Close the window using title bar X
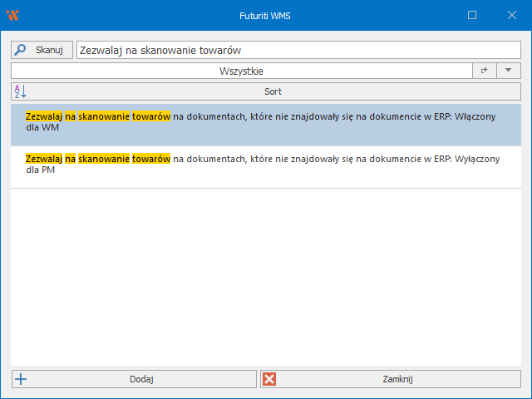Image resolution: width=532 pixels, height=399 pixels. pos(510,15)
